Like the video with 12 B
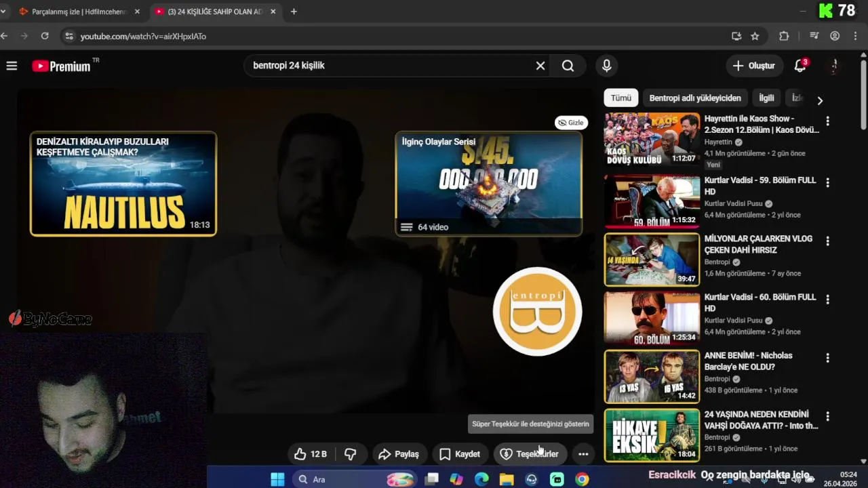Image resolution: width=868 pixels, height=488 pixels. 311,454
